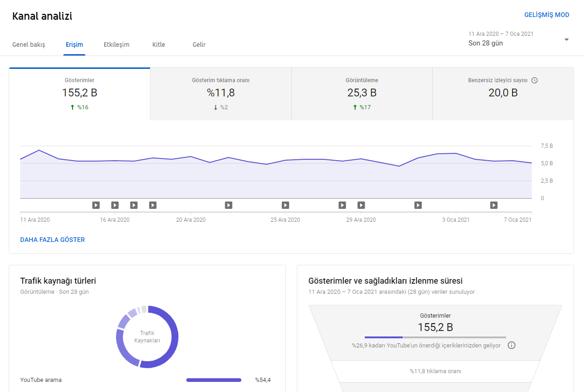Select the Görüntüleme metric card

tap(362, 94)
